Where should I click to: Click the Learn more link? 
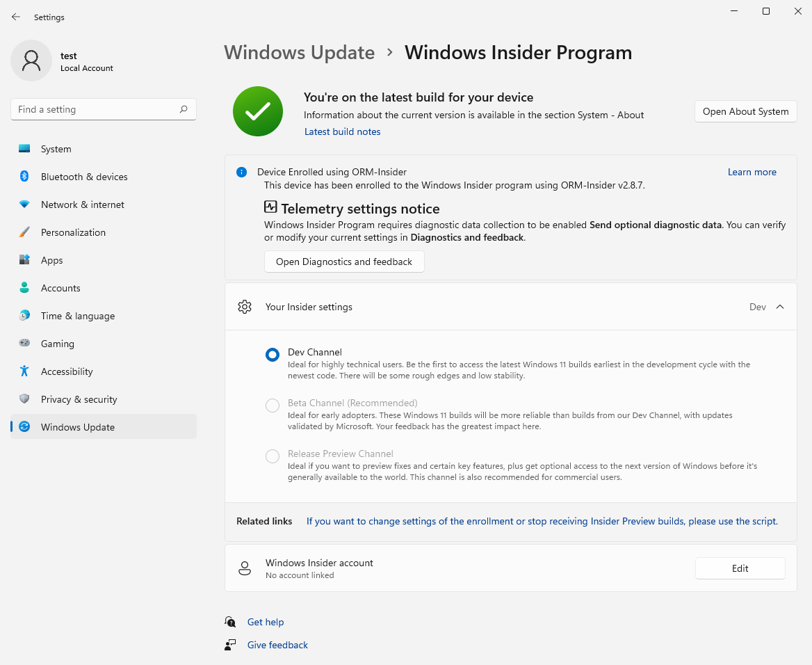click(x=752, y=172)
